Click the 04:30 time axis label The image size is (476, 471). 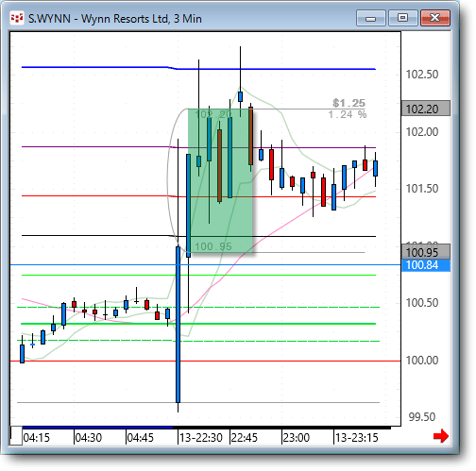point(89,438)
